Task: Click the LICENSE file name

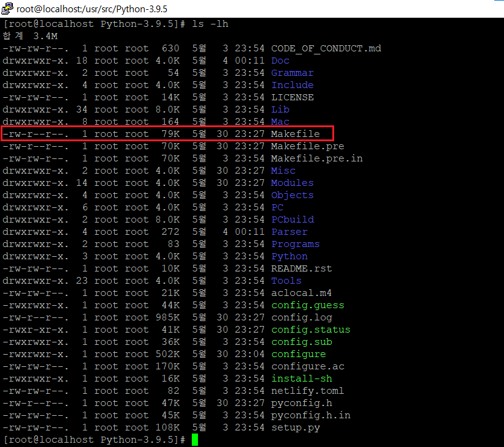Action: click(x=292, y=97)
